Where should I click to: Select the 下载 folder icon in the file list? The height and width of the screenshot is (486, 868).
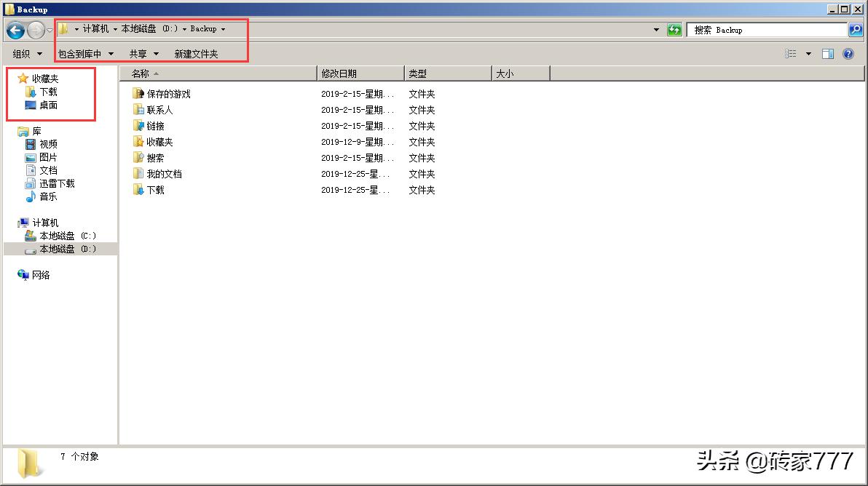(138, 190)
